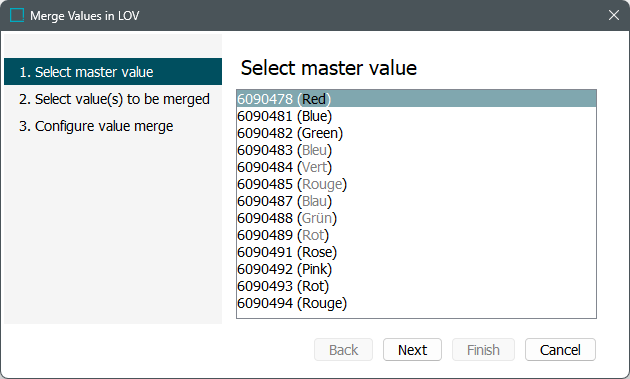This screenshot has width=630, height=379.
Task: Click the Finish button
Action: point(483,350)
